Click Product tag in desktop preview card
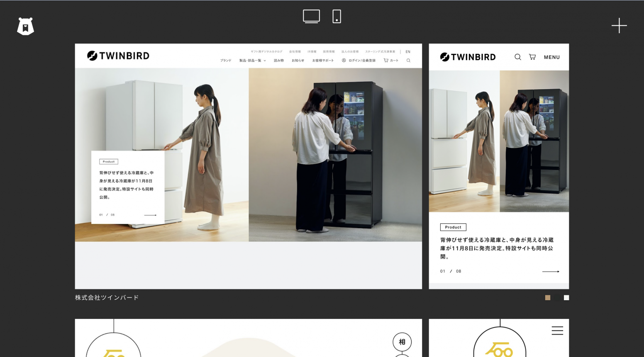The image size is (644, 357). [109, 162]
